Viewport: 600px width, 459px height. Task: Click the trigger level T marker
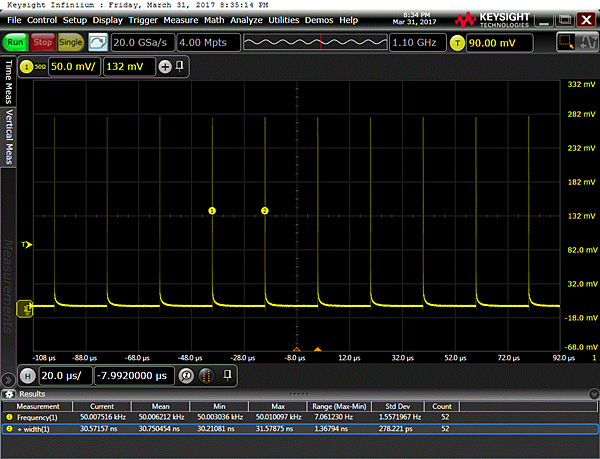pyautogui.click(x=27, y=244)
